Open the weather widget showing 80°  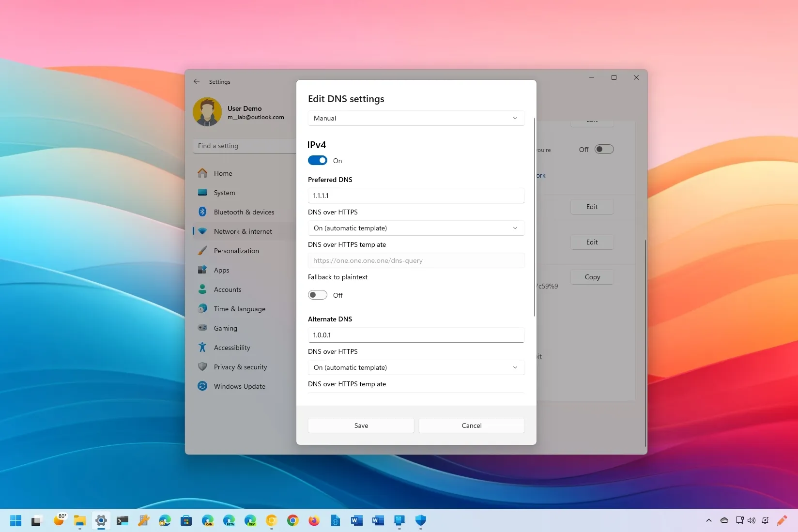pyautogui.click(x=59, y=520)
